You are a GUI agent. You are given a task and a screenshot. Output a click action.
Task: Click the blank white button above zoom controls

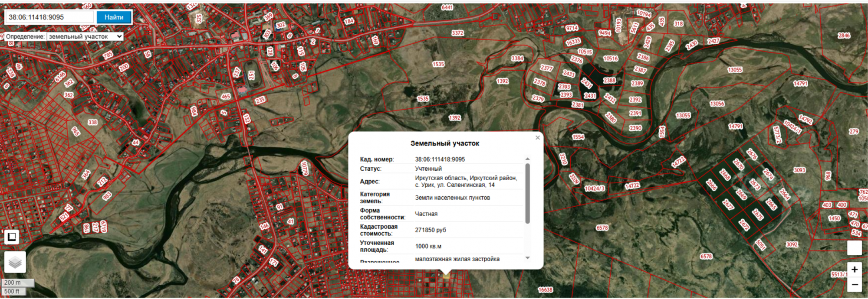tap(855, 248)
